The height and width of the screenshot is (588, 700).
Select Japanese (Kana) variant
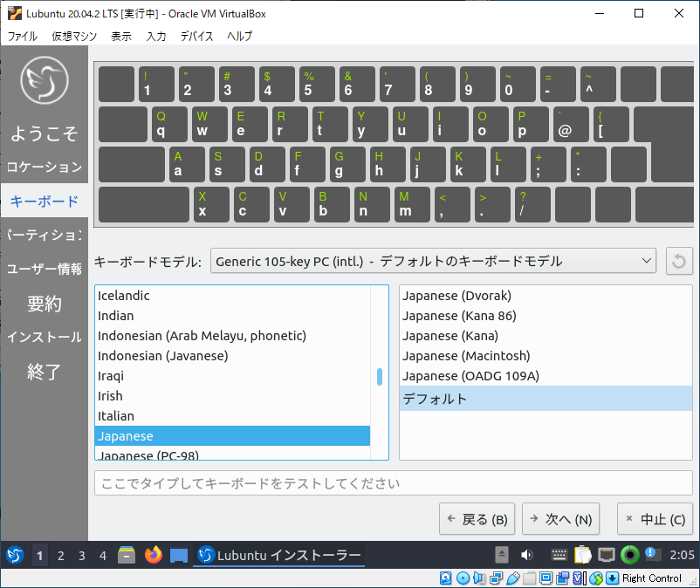click(546, 336)
